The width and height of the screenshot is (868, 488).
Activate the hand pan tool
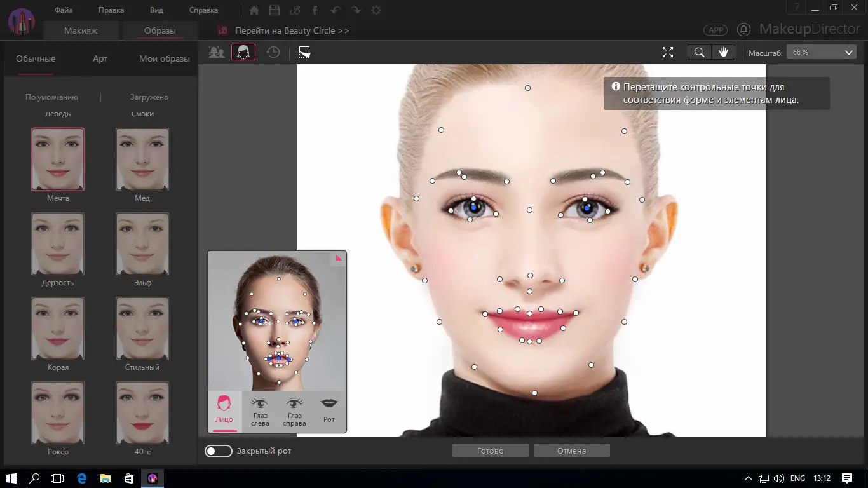click(723, 52)
